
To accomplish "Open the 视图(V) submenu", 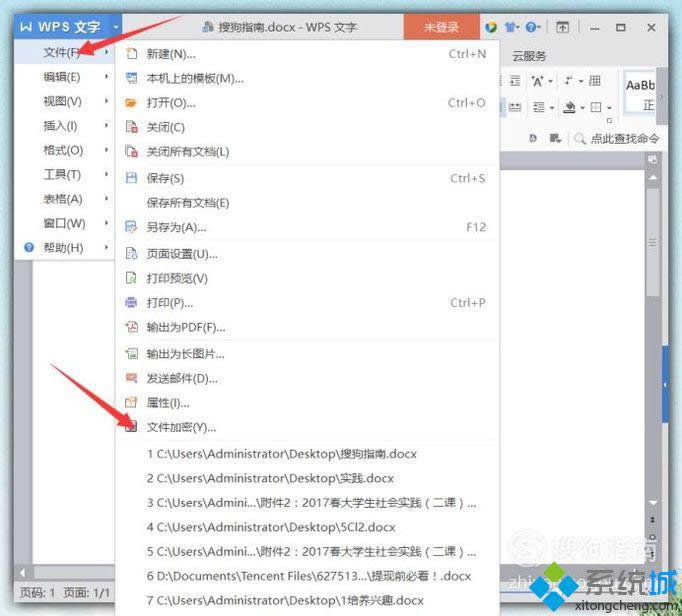I will click(64, 101).
